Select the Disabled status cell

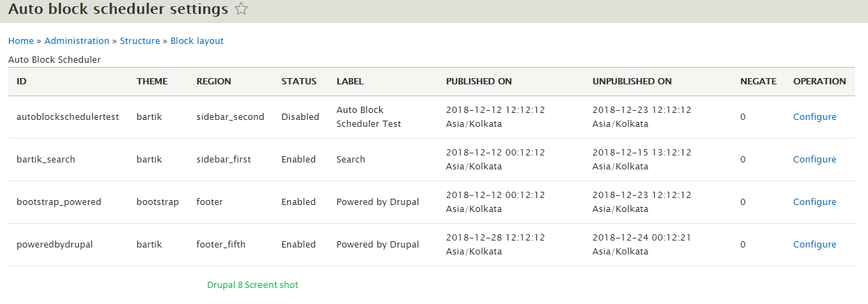(300, 117)
